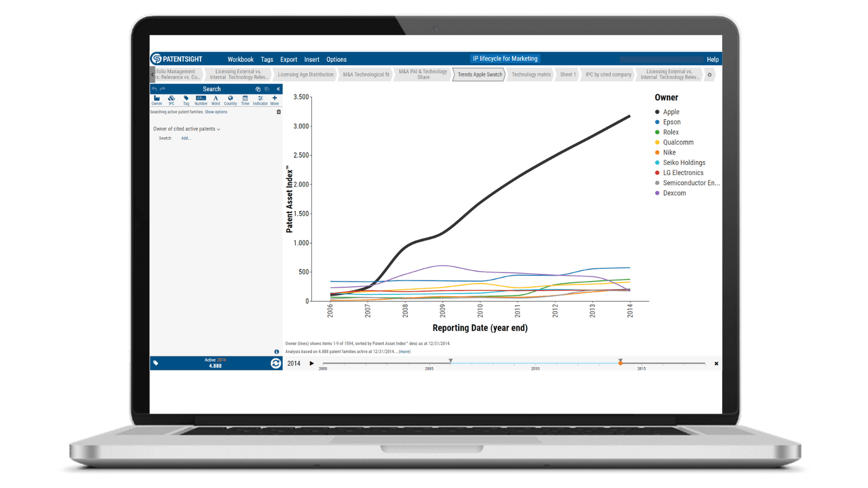Open the Workbook menu

[240, 60]
